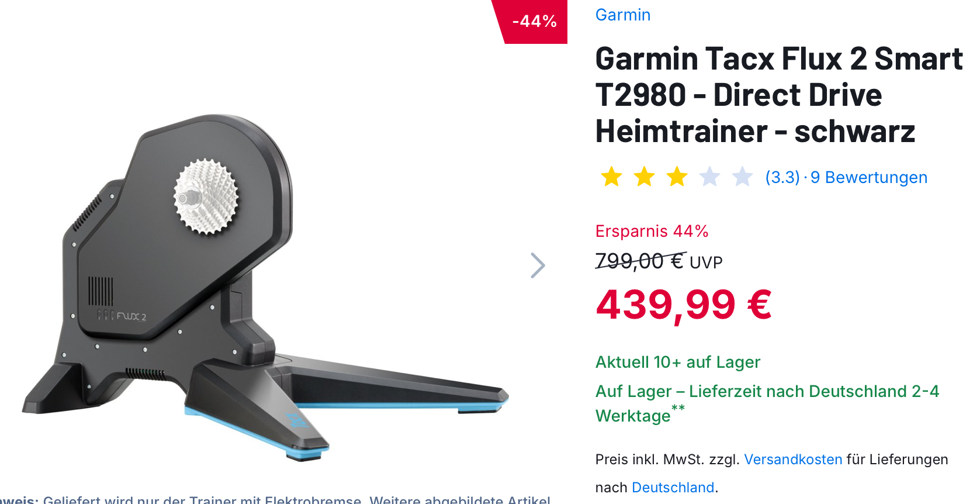Click the Ersparnis 44% savings text
The width and height of the screenshot is (980, 504).
(652, 231)
